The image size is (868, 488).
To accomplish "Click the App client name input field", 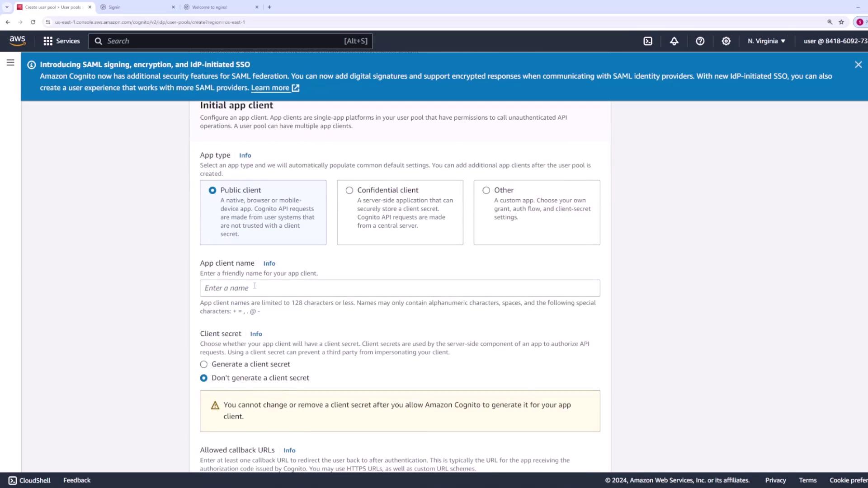I will point(400,288).
